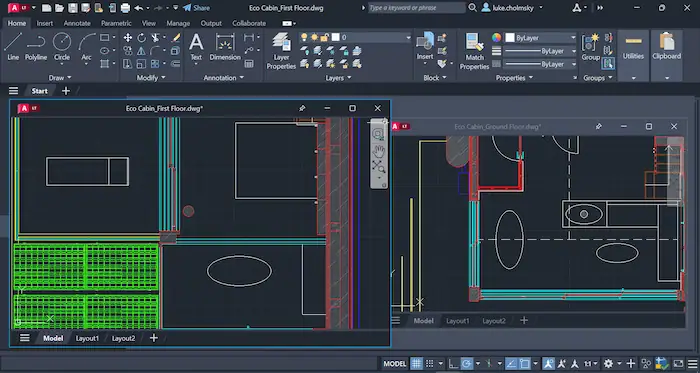
Task: Activate the Dimension tool
Action: coord(225,47)
